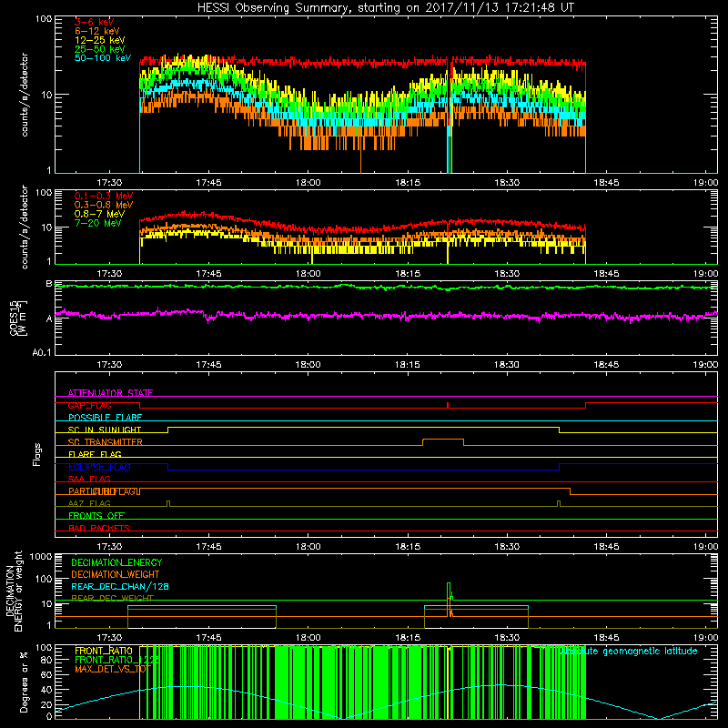728x728 pixels.
Task: Click the 12-25 keV legend label
Action: point(100,40)
